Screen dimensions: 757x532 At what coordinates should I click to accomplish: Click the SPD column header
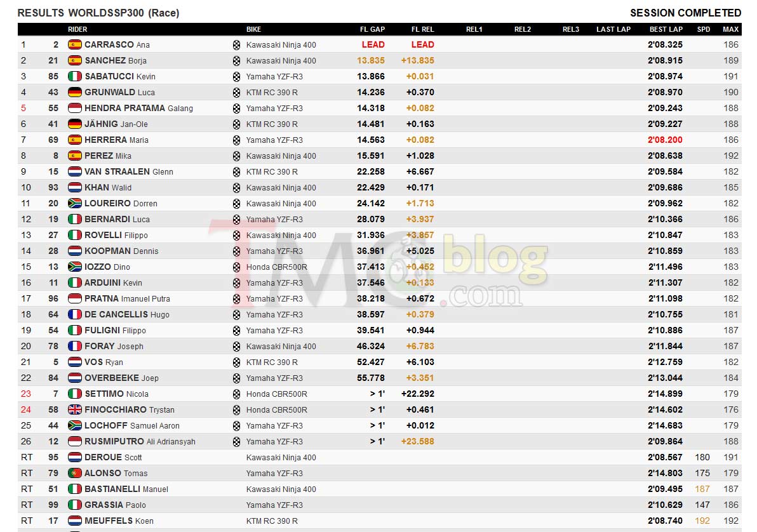point(704,29)
